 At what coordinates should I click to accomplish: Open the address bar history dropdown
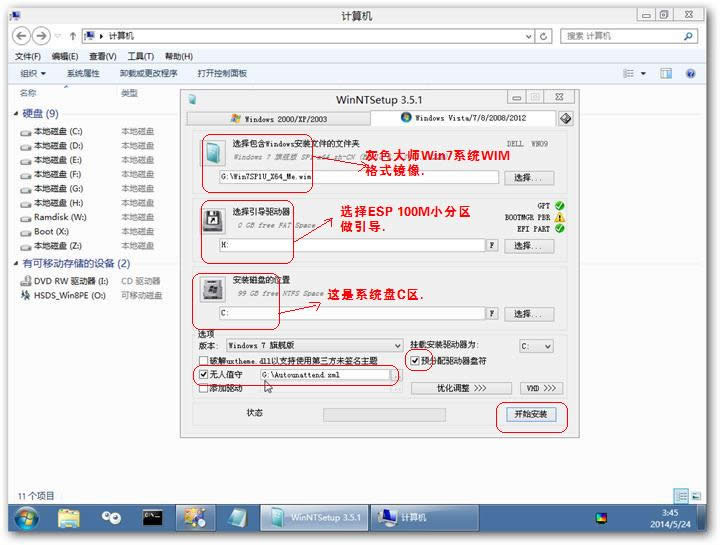(x=529, y=36)
